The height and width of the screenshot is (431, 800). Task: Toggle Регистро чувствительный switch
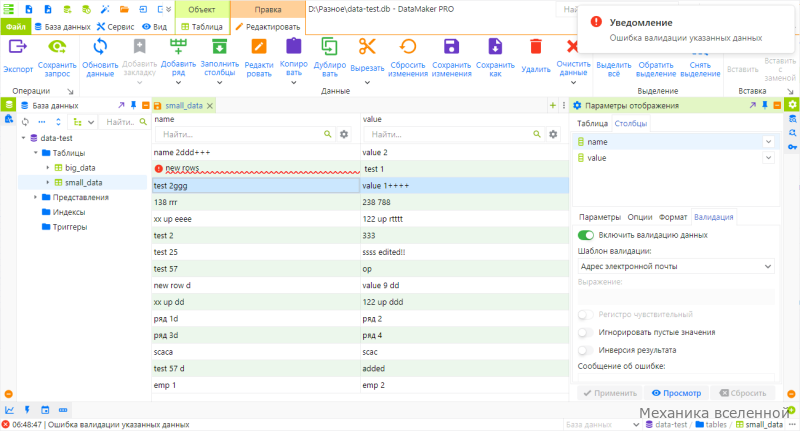click(x=586, y=315)
